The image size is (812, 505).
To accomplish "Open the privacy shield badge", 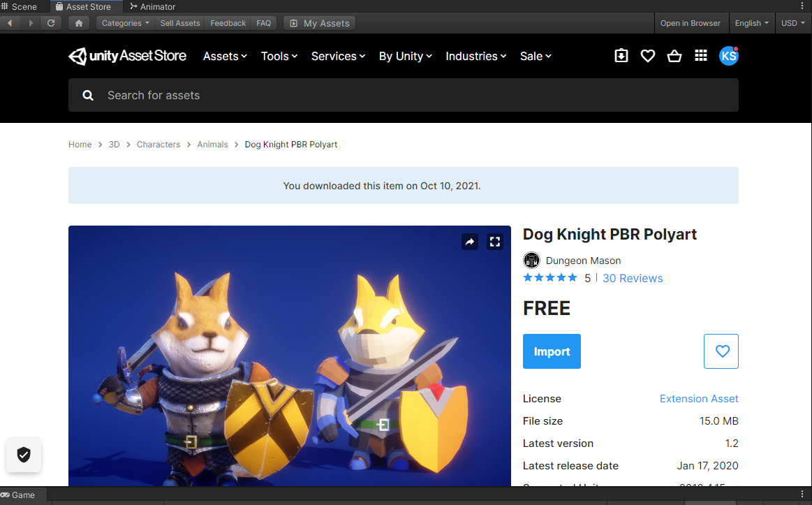I will pyautogui.click(x=24, y=455).
